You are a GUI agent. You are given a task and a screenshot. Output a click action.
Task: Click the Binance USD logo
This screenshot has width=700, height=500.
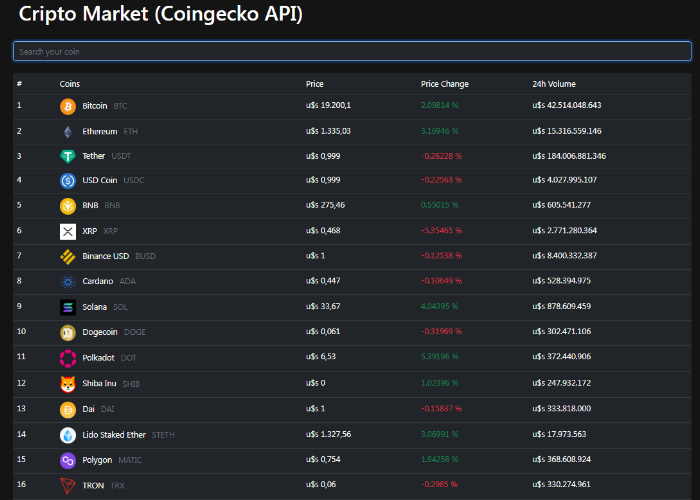click(x=68, y=256)
